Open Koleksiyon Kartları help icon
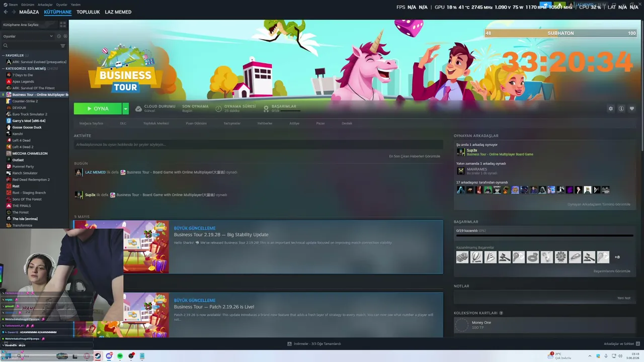 tap(501, 313)
